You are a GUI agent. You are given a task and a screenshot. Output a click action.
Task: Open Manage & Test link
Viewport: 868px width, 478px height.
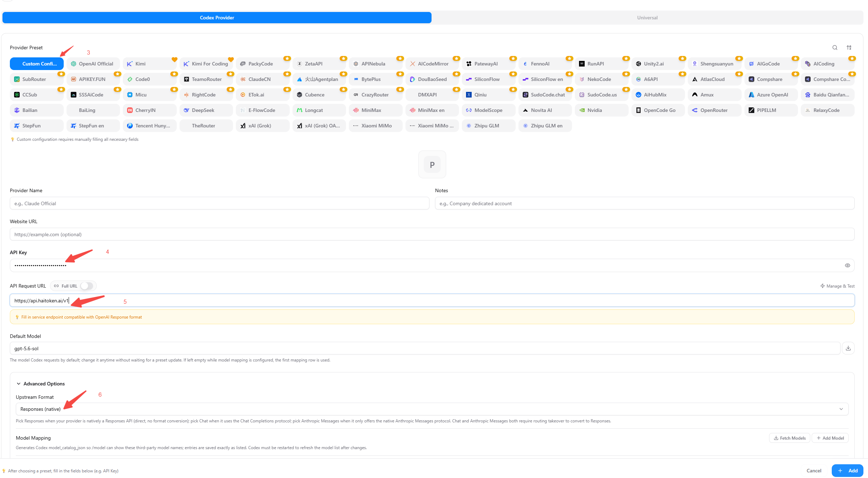pyautogui.click(x=837, y=286)
